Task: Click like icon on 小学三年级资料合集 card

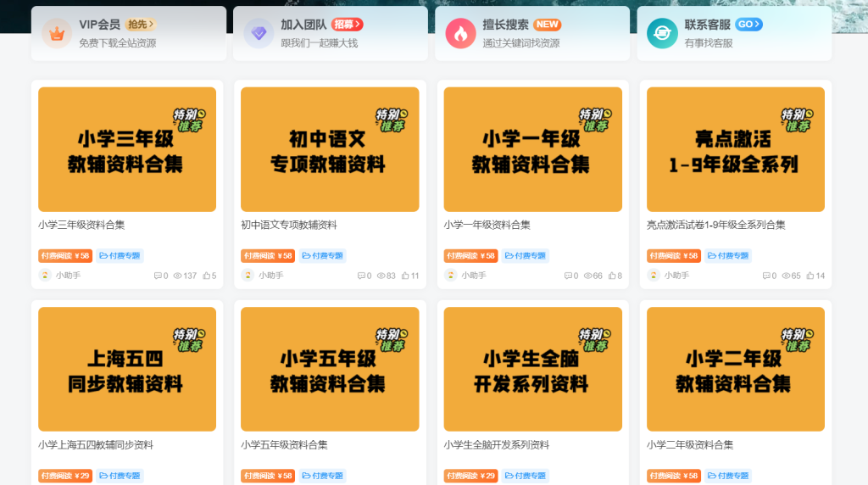Action: (206, 276)
